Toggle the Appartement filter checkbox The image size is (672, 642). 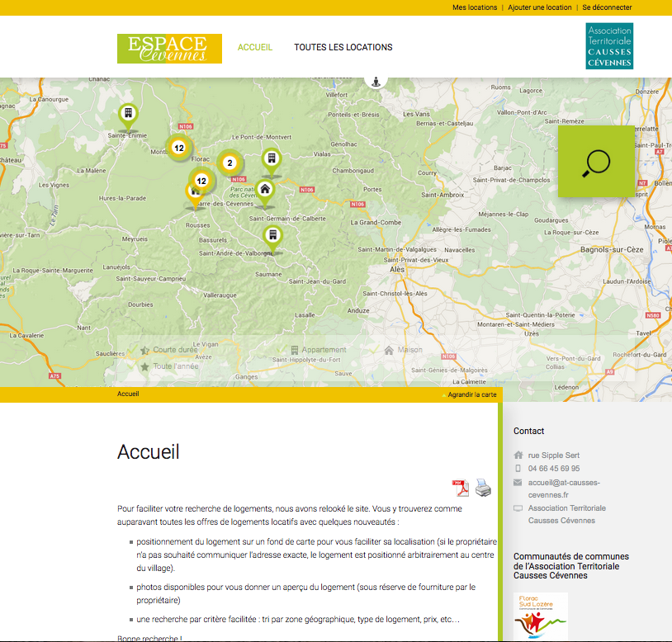[x=282, y=350]
